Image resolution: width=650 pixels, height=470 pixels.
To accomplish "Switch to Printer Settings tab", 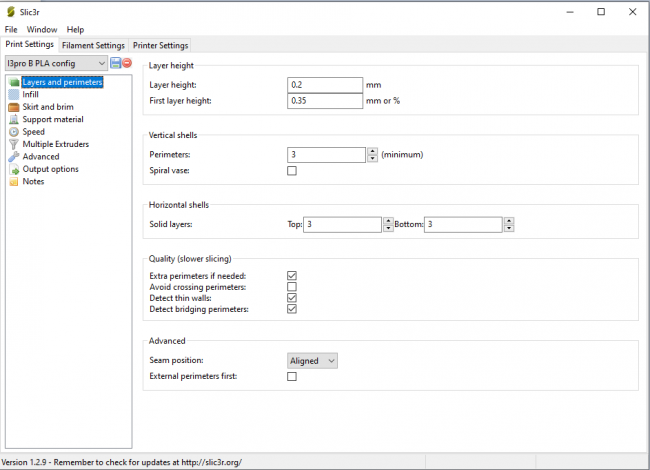I will click(160, 45).
